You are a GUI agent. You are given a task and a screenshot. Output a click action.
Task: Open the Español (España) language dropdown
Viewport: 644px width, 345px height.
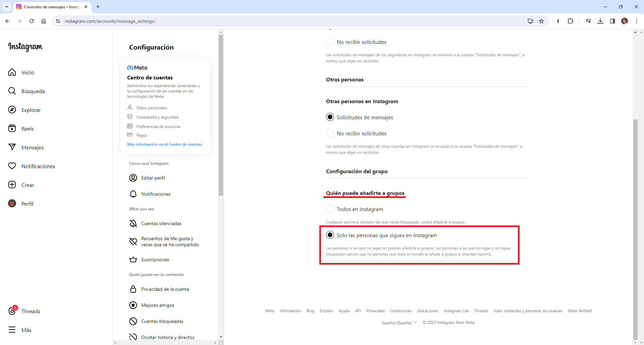coord(399,323)
